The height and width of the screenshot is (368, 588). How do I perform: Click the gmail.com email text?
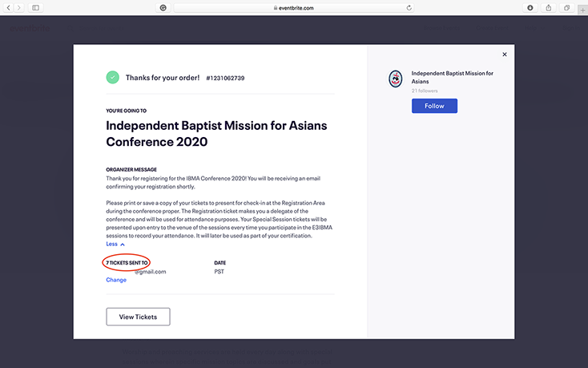point(151,272)
